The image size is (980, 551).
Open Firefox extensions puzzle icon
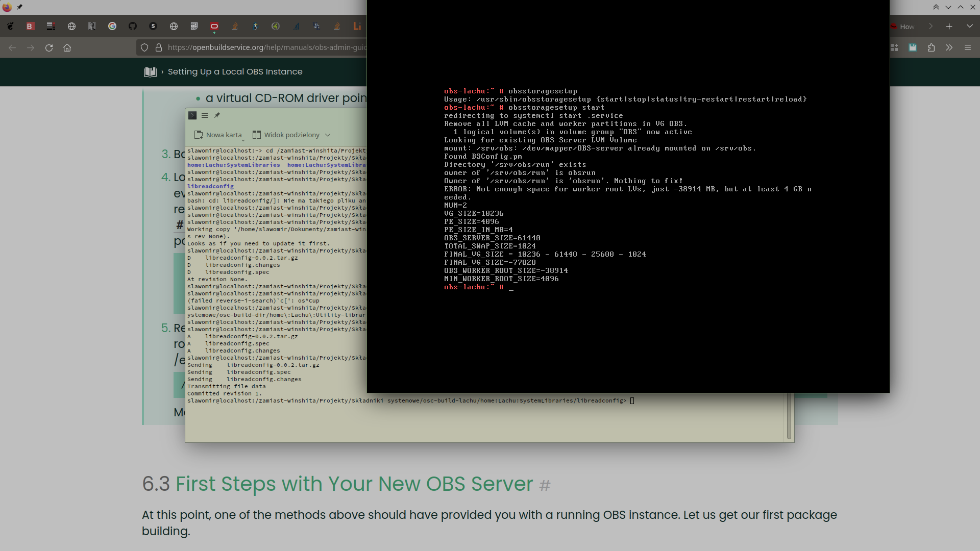(931, 47)
